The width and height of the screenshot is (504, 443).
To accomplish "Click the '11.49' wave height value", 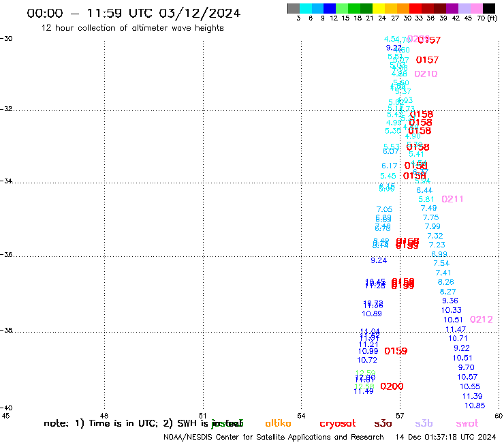I will tap(364, 391).
